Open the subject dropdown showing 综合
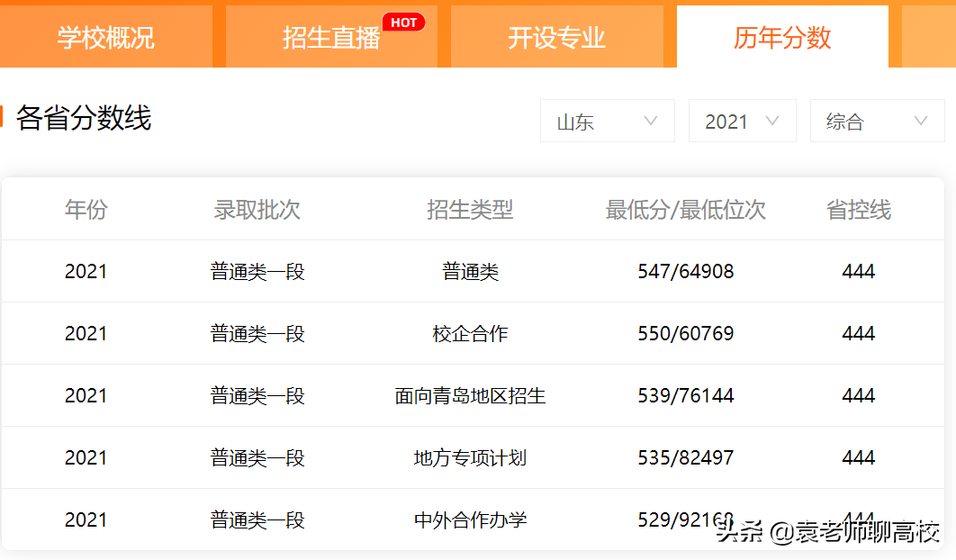The width and height of the screenshot is (956, 560). (x=877, y=121)
